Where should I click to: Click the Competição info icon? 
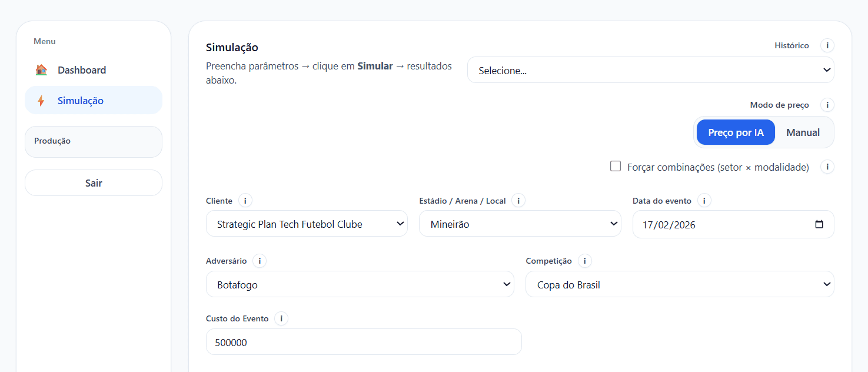584,261
